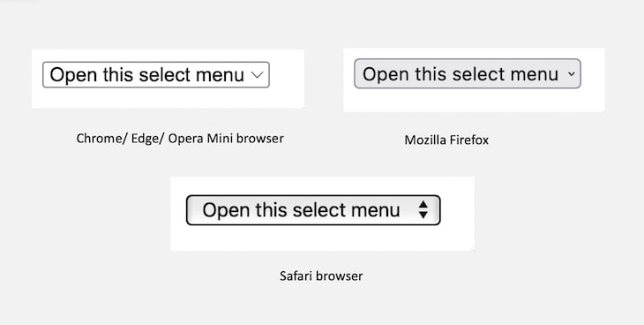Click the "Safari browser" caption

[321, 276]
